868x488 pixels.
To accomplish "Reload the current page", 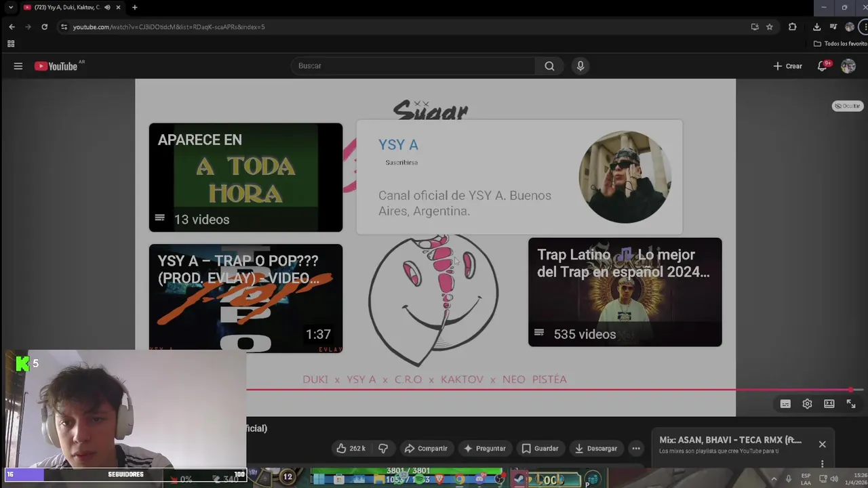I will (x=44, y=26).
